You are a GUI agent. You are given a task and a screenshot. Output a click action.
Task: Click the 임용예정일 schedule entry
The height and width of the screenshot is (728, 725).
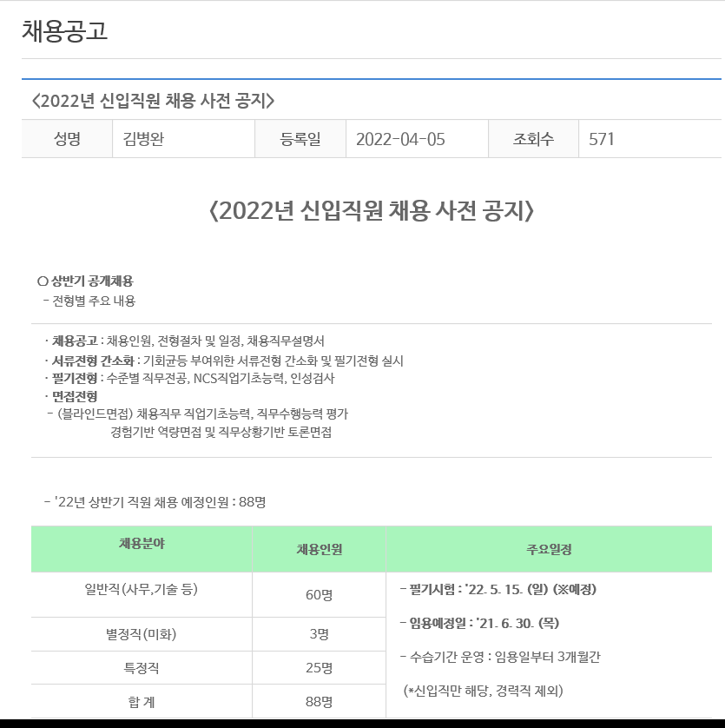478,623
